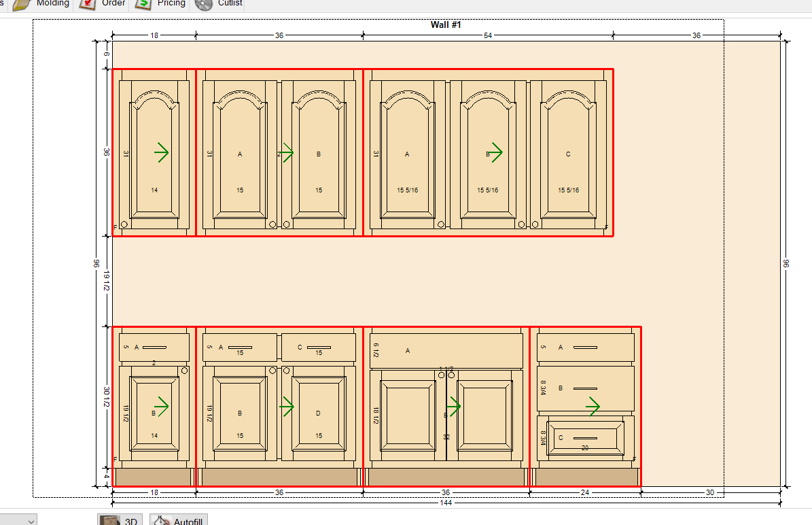Screen dimensions: 812x525
Task: Select bottom drawer C of the three-drawer base
Action: pos(585,438)
